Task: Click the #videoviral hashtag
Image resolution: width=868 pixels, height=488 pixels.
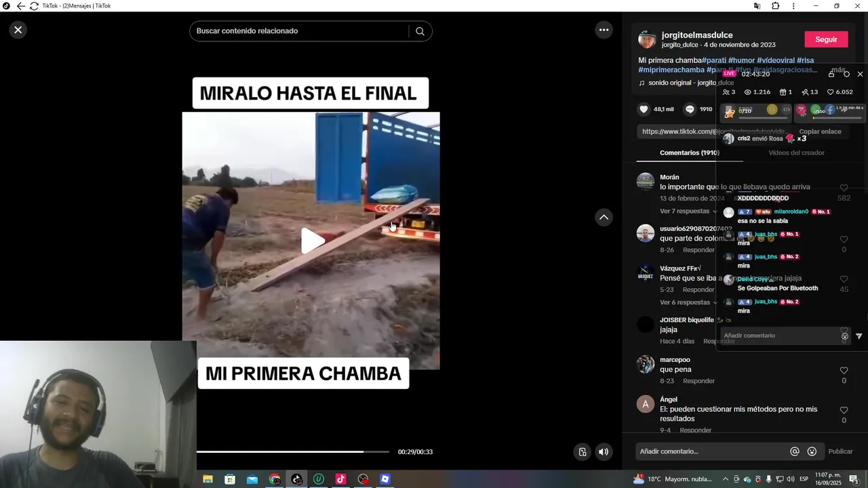Action: (x=776, y=60)
